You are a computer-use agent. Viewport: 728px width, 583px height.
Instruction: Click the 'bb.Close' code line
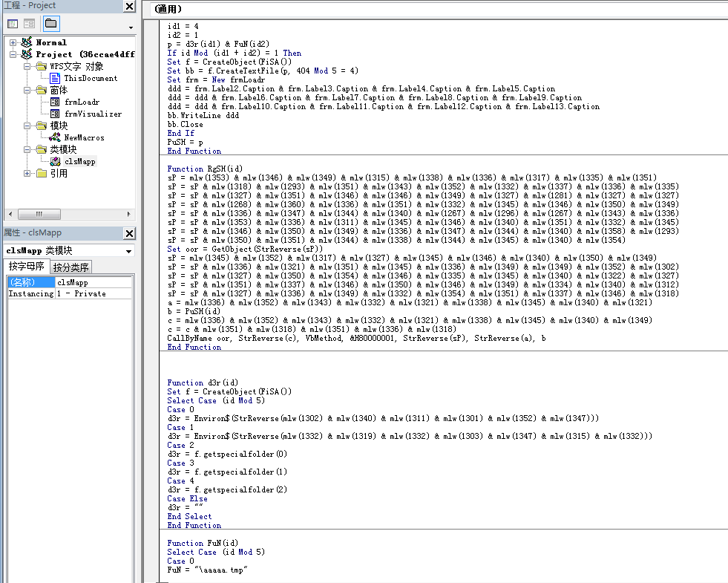point(185,124)
